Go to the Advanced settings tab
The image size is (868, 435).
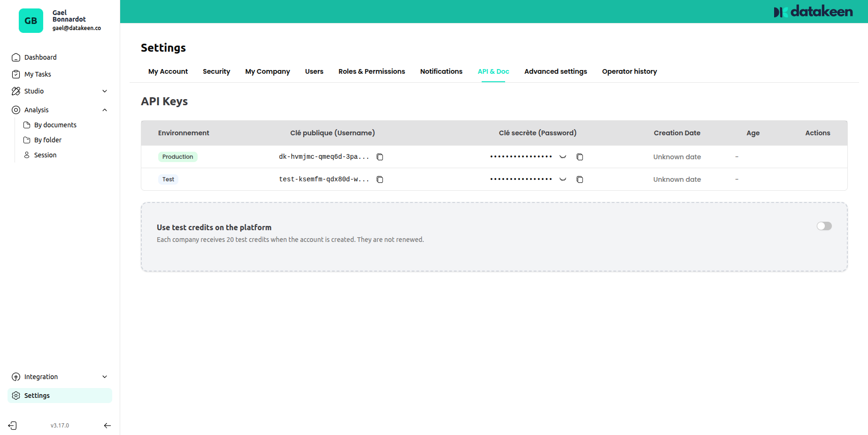tap(555, 71)
